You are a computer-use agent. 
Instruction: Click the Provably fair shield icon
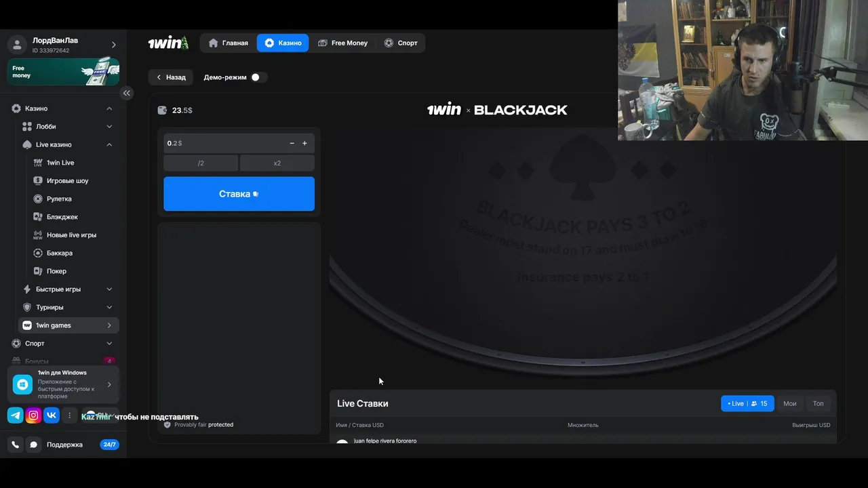tap(167, 425)
